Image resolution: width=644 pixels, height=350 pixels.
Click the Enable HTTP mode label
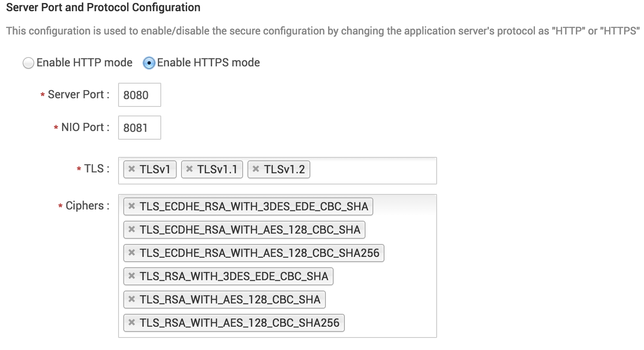click(84, 63)
